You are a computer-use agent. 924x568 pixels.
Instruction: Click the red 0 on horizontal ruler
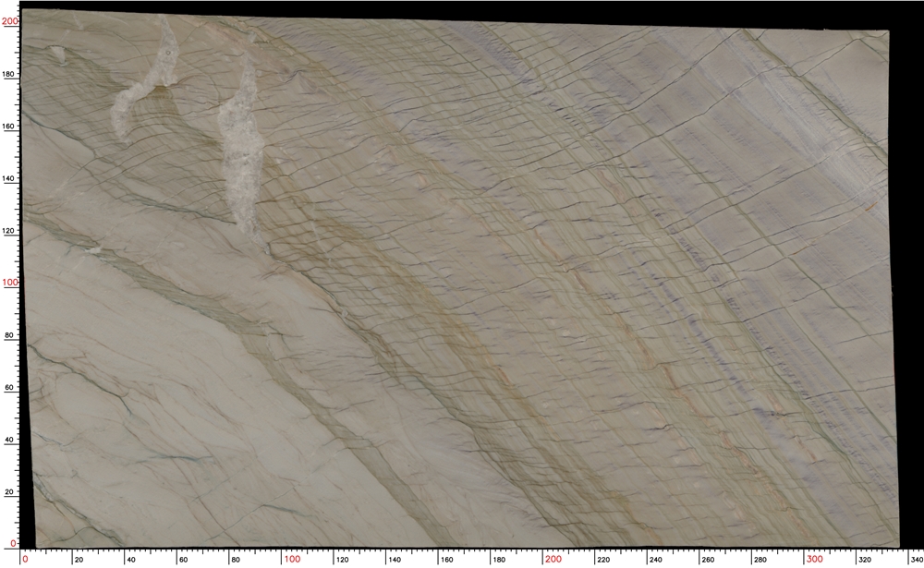click(25, 559)
